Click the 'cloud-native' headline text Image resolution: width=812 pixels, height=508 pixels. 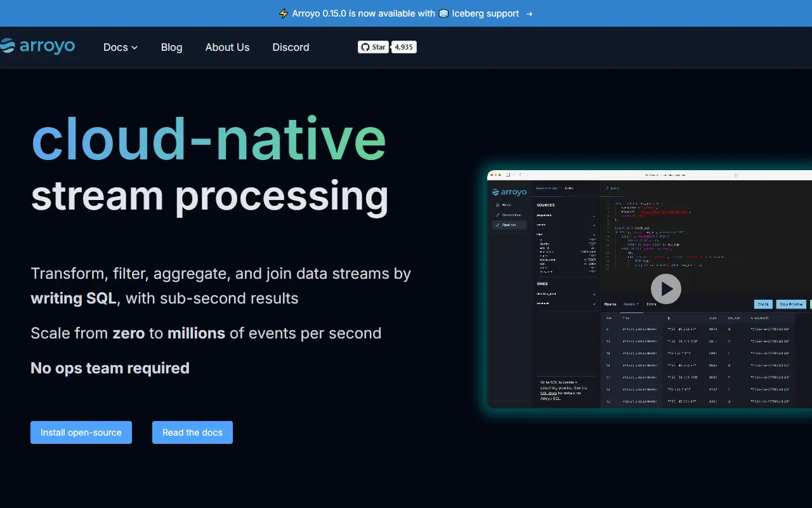tap(209, 140)
